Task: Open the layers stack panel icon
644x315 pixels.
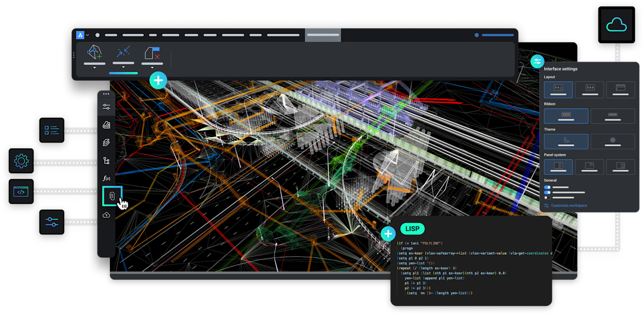Action: click(x=106, y=143)
